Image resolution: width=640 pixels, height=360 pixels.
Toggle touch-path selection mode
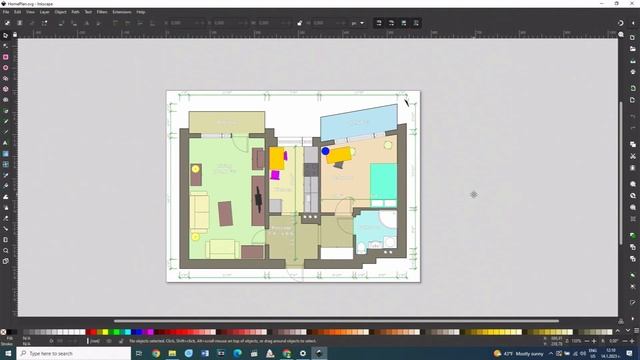(44, 23)
